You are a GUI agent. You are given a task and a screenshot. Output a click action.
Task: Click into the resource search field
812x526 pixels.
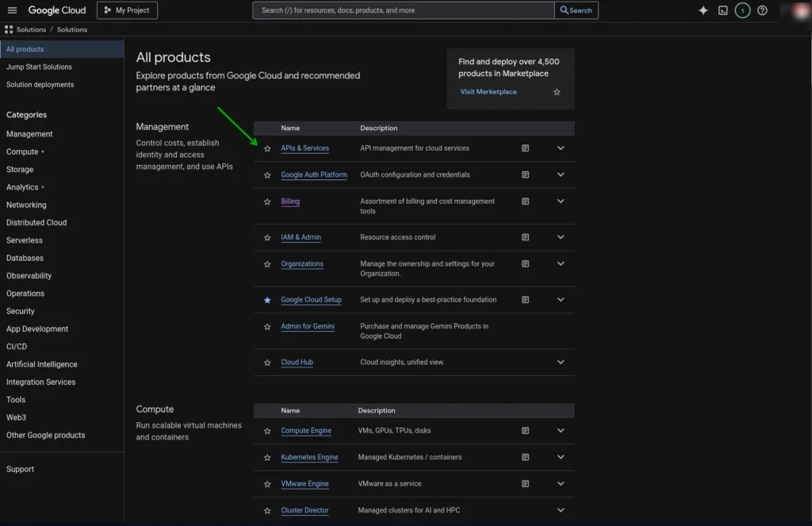pos(404,10)
